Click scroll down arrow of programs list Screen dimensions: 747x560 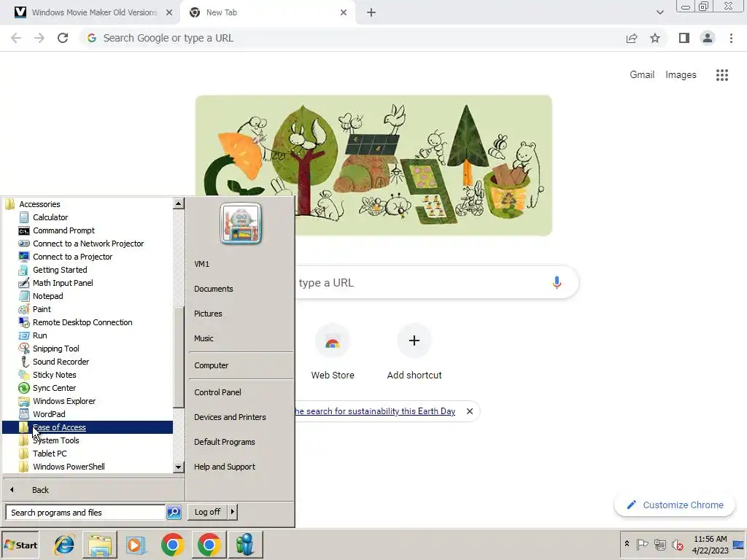[178, 467]
